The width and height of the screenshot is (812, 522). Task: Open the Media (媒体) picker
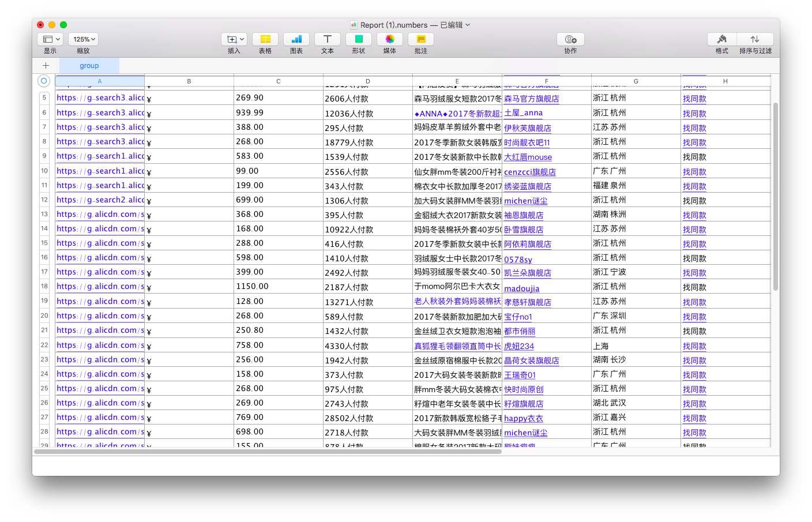click(x=390, y=39)
